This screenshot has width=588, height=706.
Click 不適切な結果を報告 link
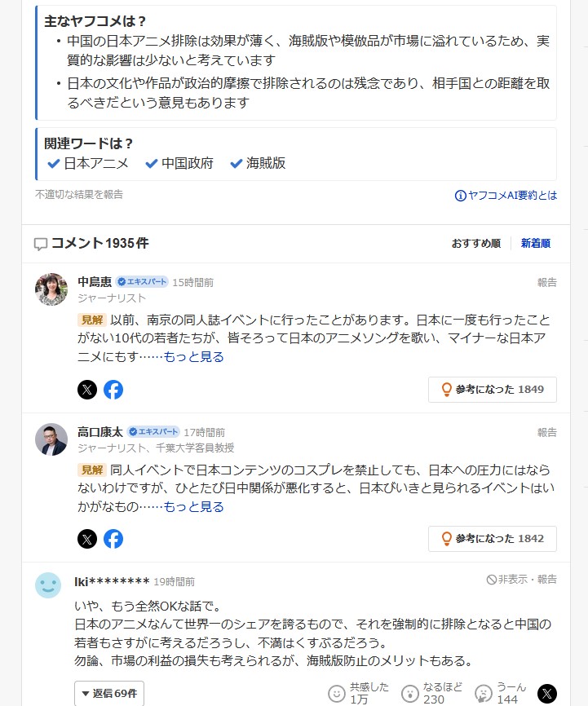coord(79,195)
